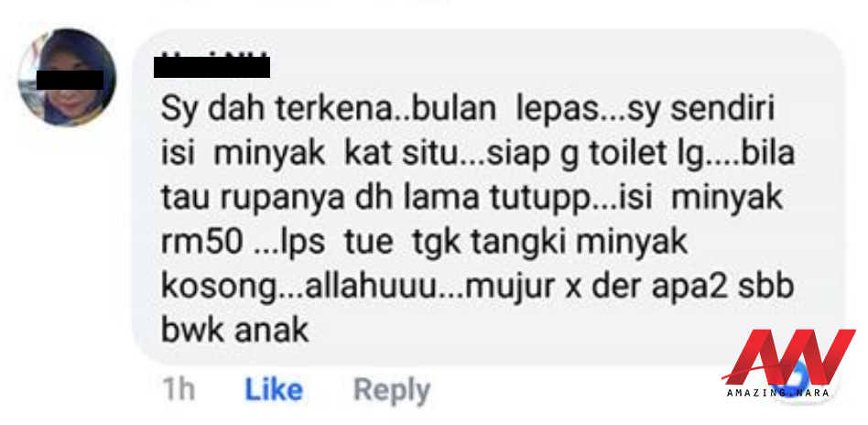Click the red AN logo watermark
This screenshot has height=425, width=868.
tap(788, 357)
